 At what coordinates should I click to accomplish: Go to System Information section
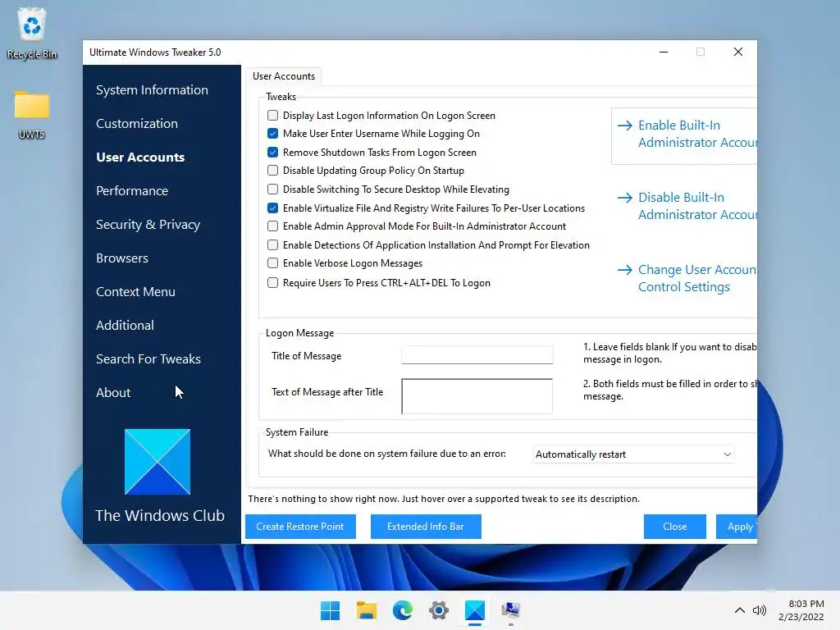click(x=152, y=90)
